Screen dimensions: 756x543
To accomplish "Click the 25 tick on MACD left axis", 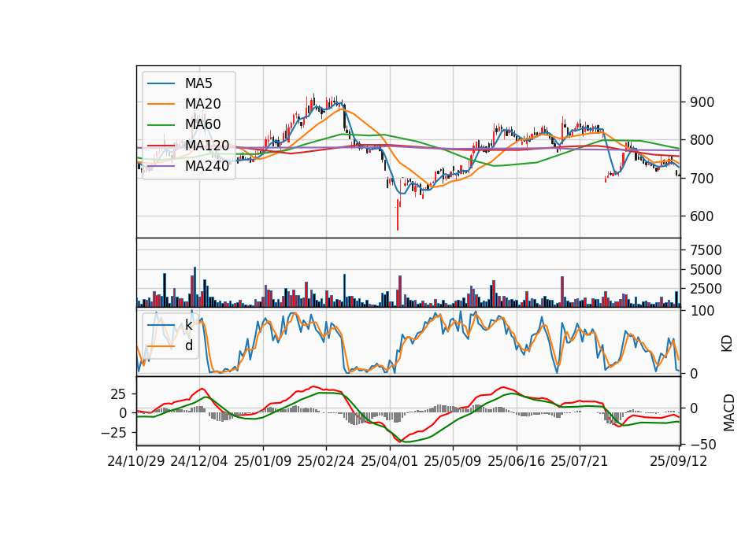I will 118,394.
